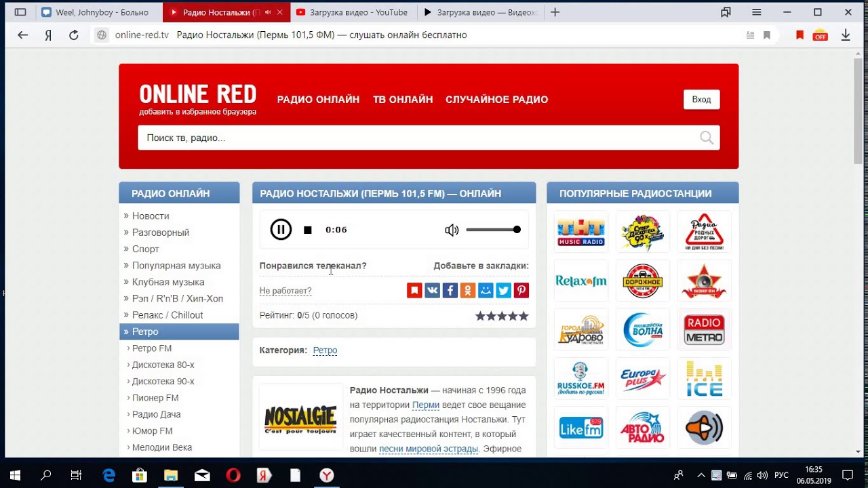Open the Авторадио station

[643, 428]
